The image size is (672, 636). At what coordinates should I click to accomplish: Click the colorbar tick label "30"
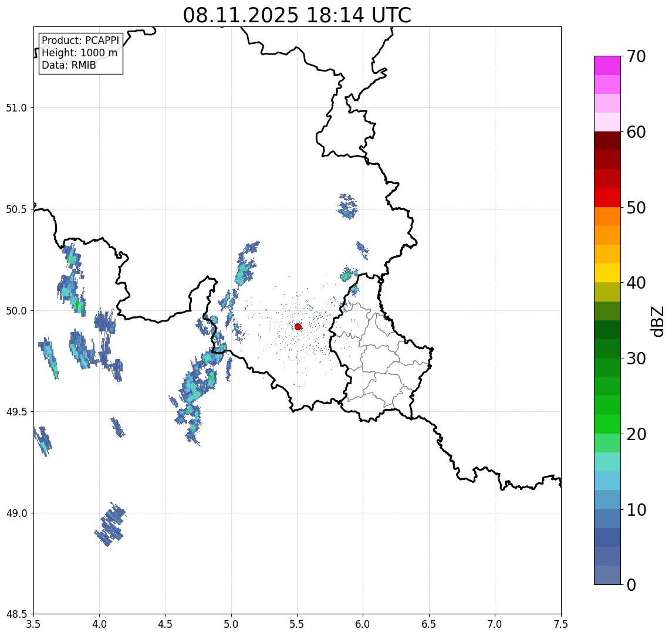(x=636, y=358)
